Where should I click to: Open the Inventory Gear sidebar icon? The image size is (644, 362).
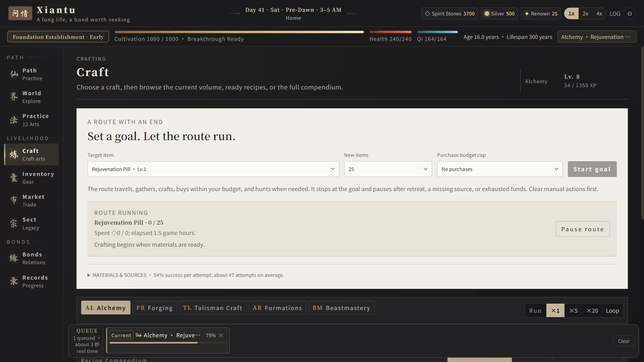tap(14, 178)
